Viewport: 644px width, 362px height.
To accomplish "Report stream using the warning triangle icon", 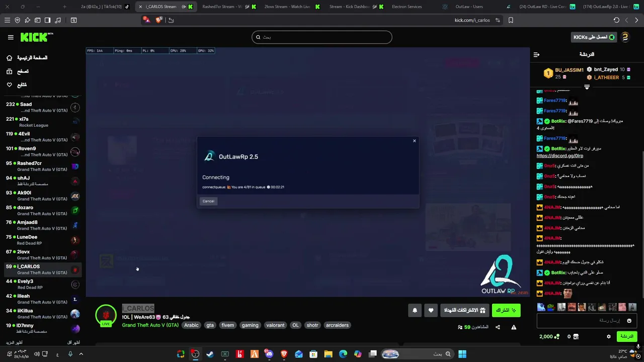I will coord(514,327).
